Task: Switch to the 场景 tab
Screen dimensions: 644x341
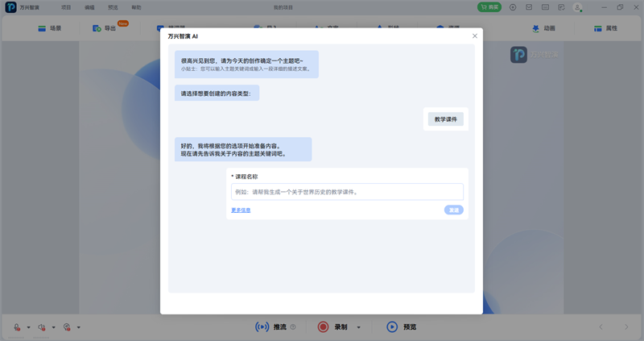Action: [49, 28]
